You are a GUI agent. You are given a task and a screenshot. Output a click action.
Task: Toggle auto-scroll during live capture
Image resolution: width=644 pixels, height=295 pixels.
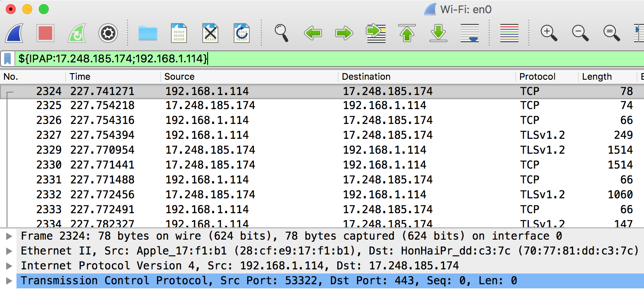[470, 33]
